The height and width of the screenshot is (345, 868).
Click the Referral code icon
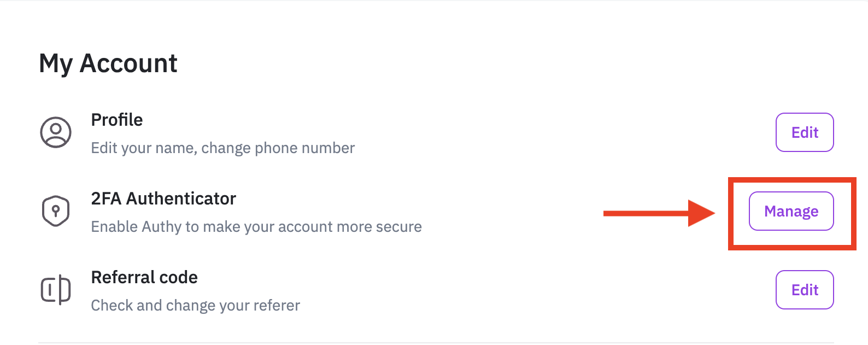[x=56, y=289]
